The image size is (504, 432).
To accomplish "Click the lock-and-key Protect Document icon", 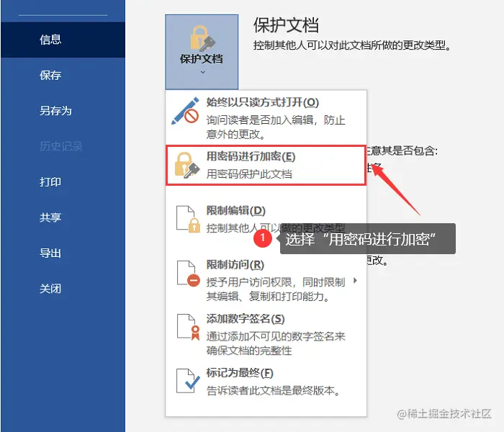I will (x=202, y=39).
